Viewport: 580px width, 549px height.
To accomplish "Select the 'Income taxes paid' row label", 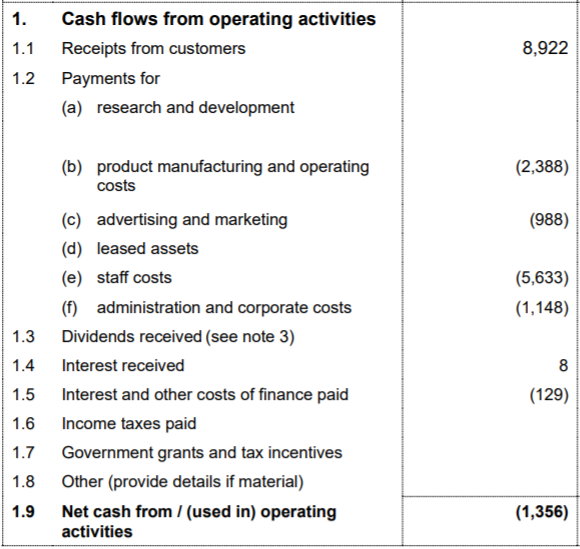I will click(129, 424).
